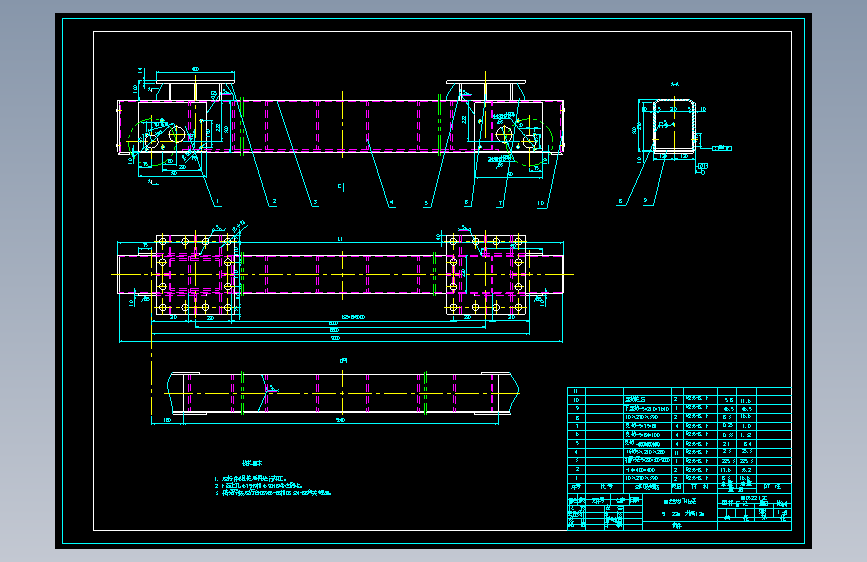Select the right bolt-hole plate in plan view
867x562 pixels.
click(486, 274)
